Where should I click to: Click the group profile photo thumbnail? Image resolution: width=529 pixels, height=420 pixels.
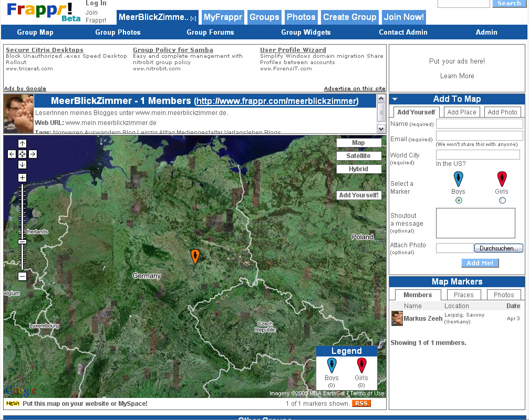(18, 113)
